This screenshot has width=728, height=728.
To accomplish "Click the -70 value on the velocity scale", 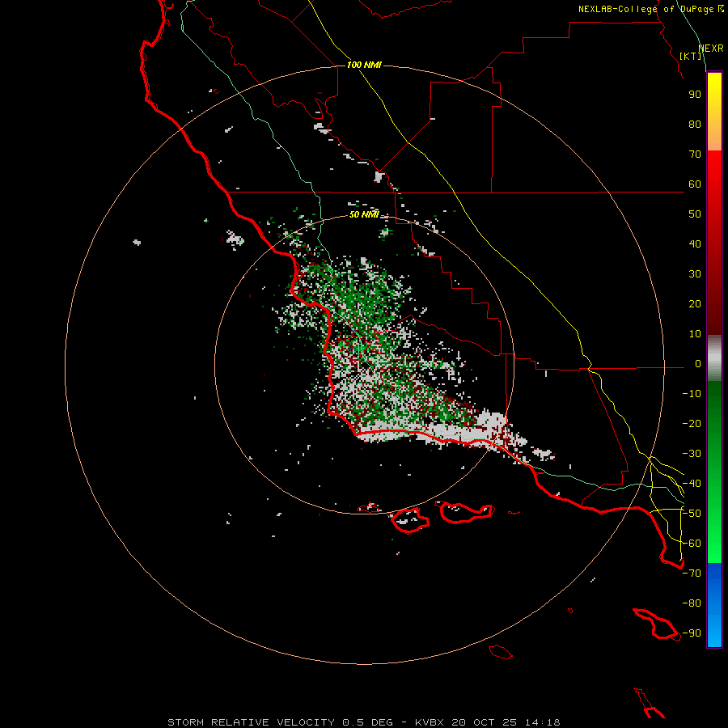I will coord(692,574).
